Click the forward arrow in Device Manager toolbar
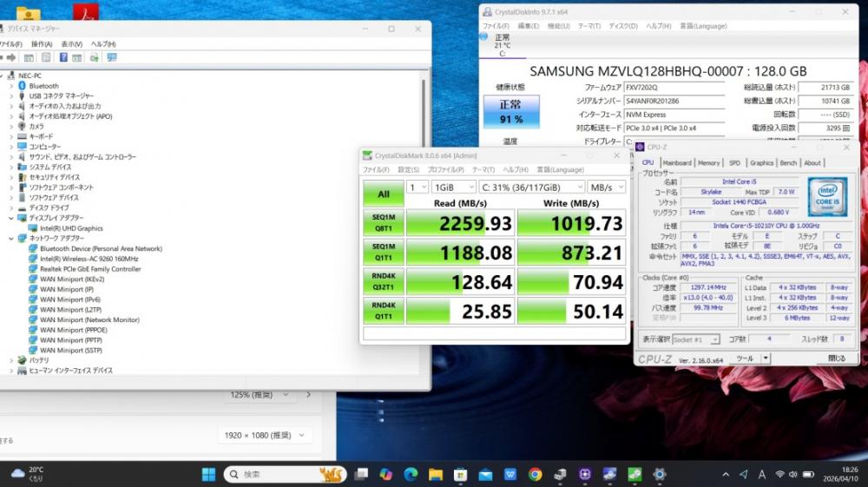868x487 pixels. [x=10, y=57]
